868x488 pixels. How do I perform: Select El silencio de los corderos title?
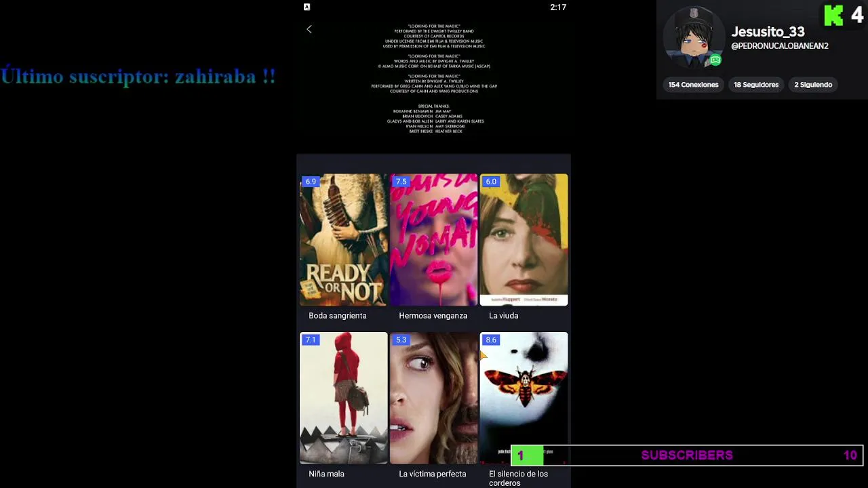[519, 479]
